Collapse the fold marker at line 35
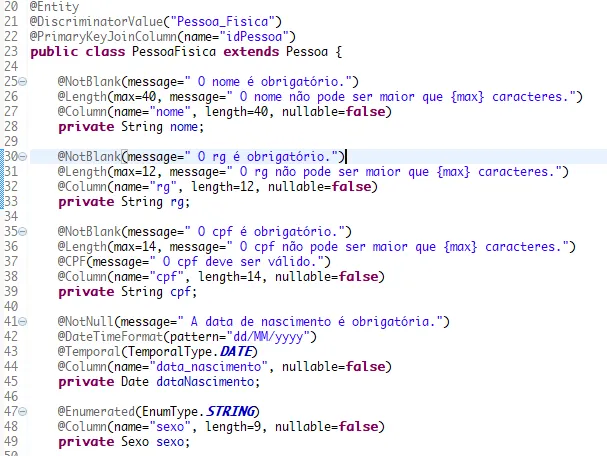 point(23,232)
